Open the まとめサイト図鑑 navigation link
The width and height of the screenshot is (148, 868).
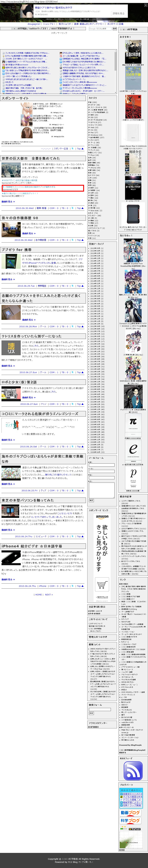(115, 24)
